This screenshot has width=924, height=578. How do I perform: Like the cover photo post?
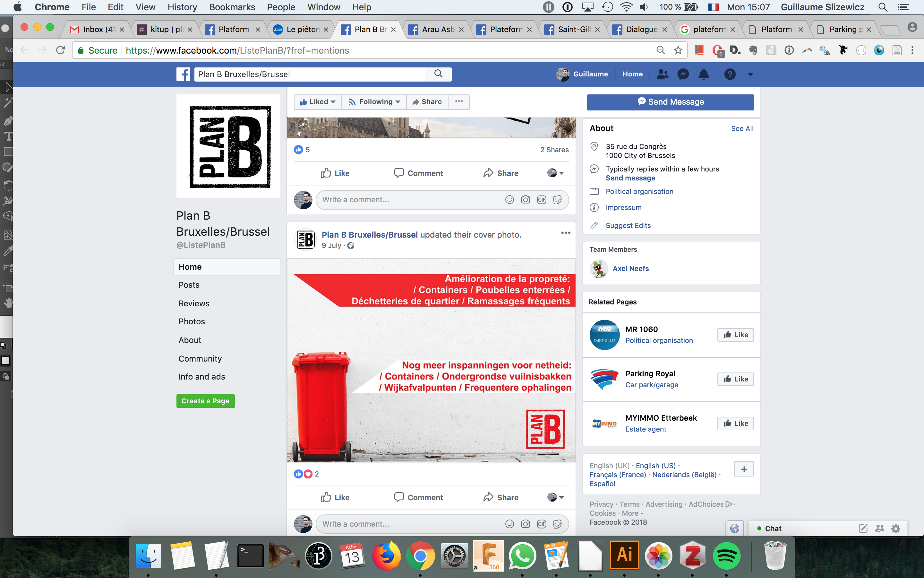click(x=335, y=497)
